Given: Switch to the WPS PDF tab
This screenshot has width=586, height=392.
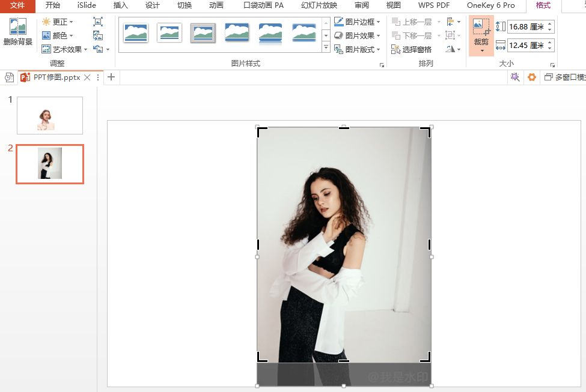Looking at the screenshot, I should [x=434, y=5].
